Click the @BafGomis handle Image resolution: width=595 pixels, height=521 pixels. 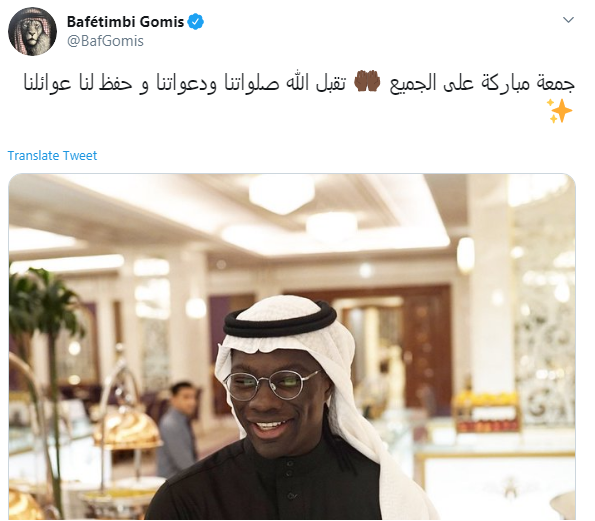(105, 41)
